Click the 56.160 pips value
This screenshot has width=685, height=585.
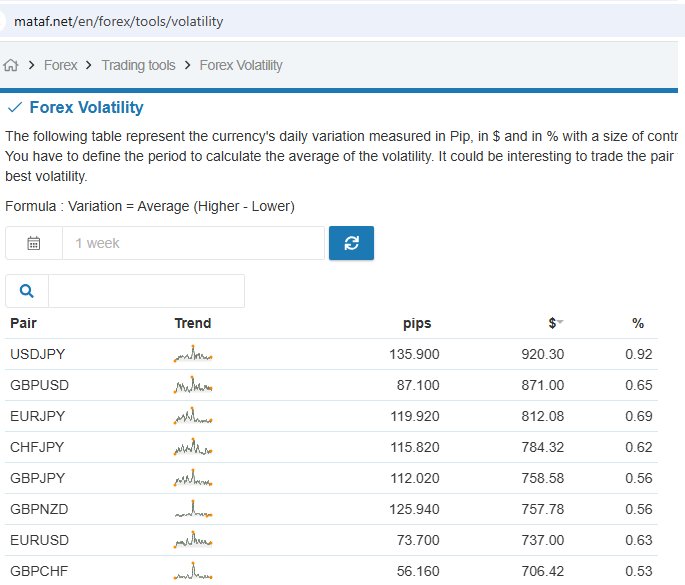(x=418, y=571)
